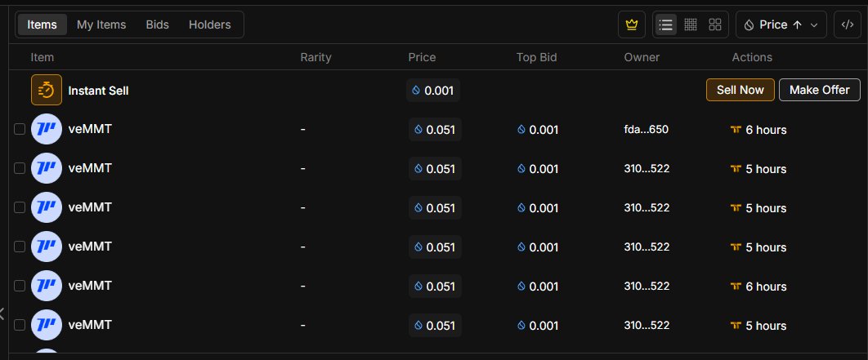Click the Instant Sell 0.001 price

pos(433,90)
